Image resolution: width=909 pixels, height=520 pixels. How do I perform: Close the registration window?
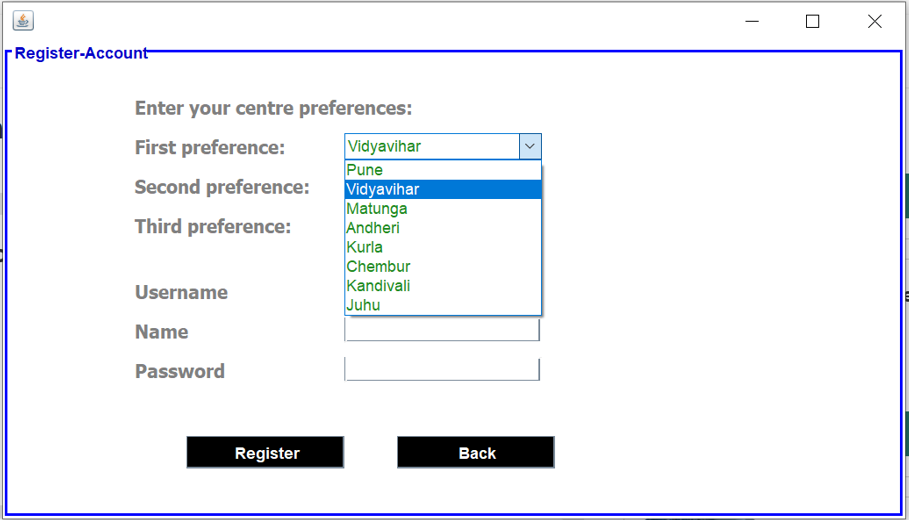[x=874, y=21]
